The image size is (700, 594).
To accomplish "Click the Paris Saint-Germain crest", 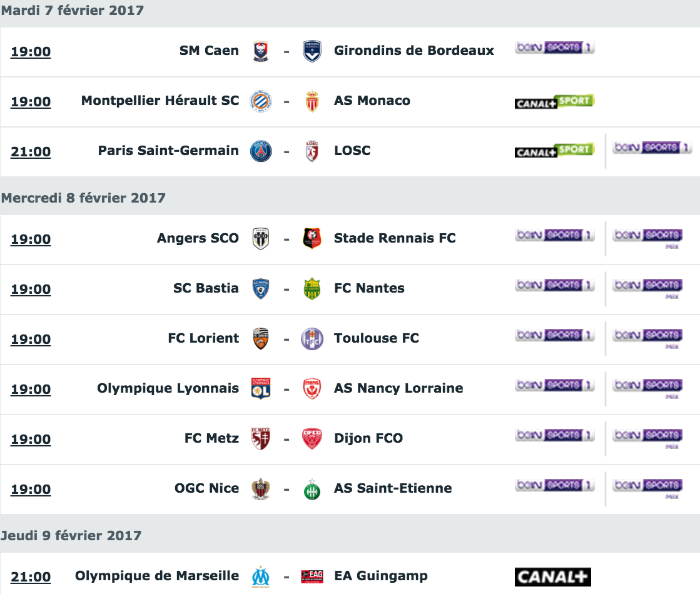I will pos(261,151).
